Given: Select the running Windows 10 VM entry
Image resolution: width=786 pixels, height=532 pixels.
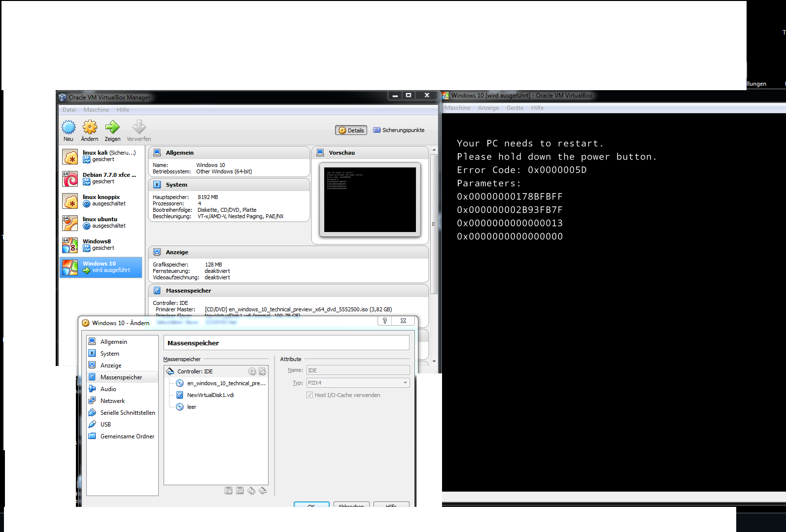Looking at the screenshot, I should coord(101,267).
